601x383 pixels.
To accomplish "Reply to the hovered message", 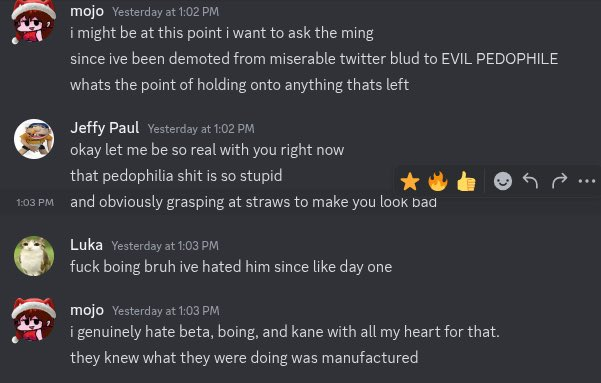I will (x=531, y=181).
